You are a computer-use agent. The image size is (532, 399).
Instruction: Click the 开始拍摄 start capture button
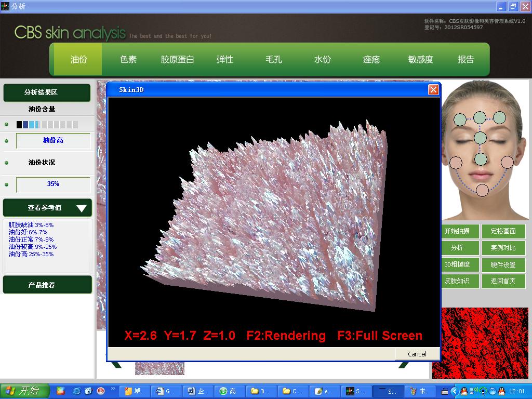457,231
